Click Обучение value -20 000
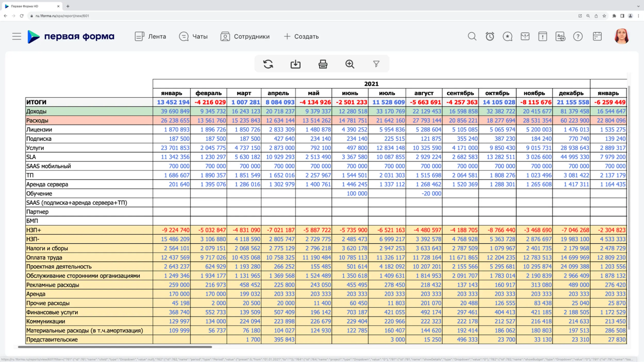This screenshot has height=362, width=644. [x=431, y=193]
